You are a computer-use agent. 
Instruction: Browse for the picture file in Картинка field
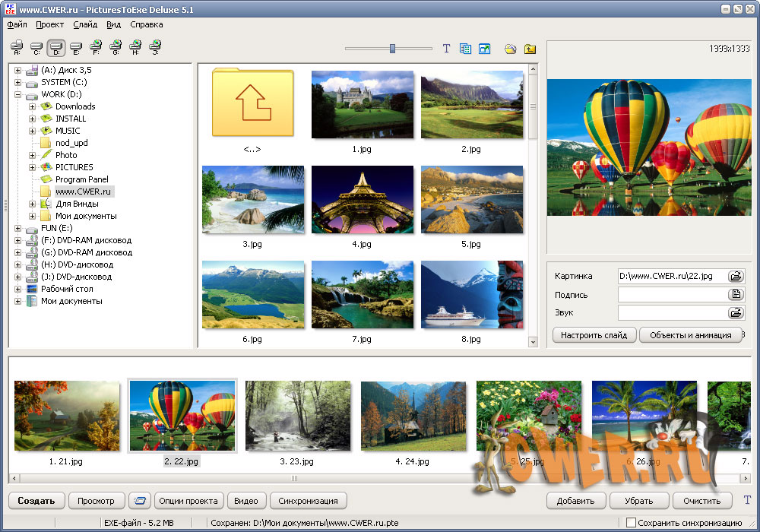tap(736, 276)
